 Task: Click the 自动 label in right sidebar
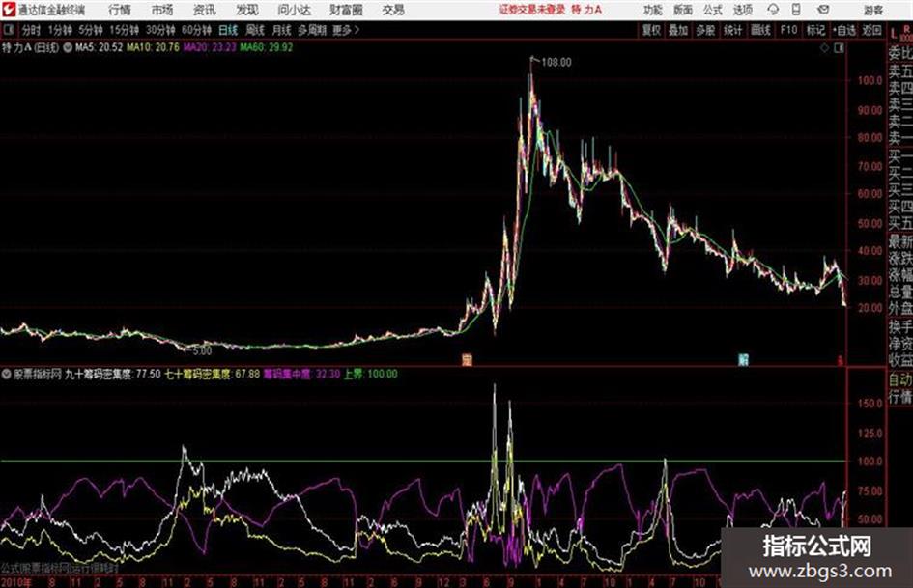click(x=900, y=379)
